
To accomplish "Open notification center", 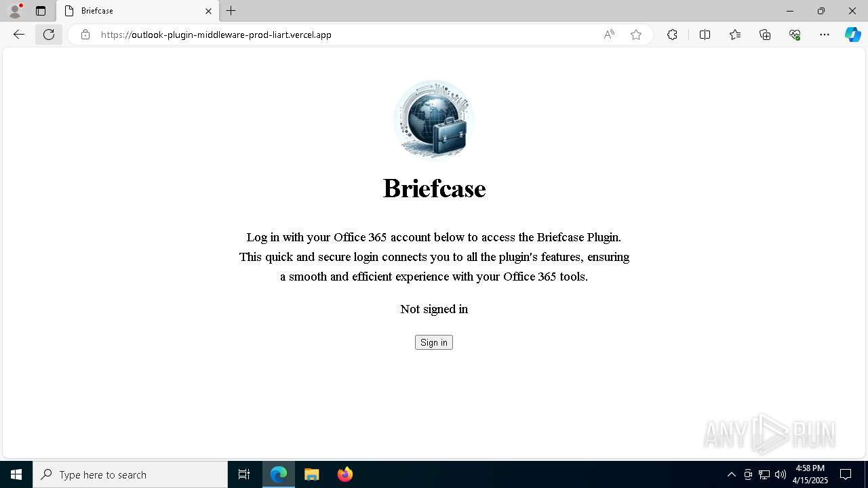I will [x=846, y=474].
